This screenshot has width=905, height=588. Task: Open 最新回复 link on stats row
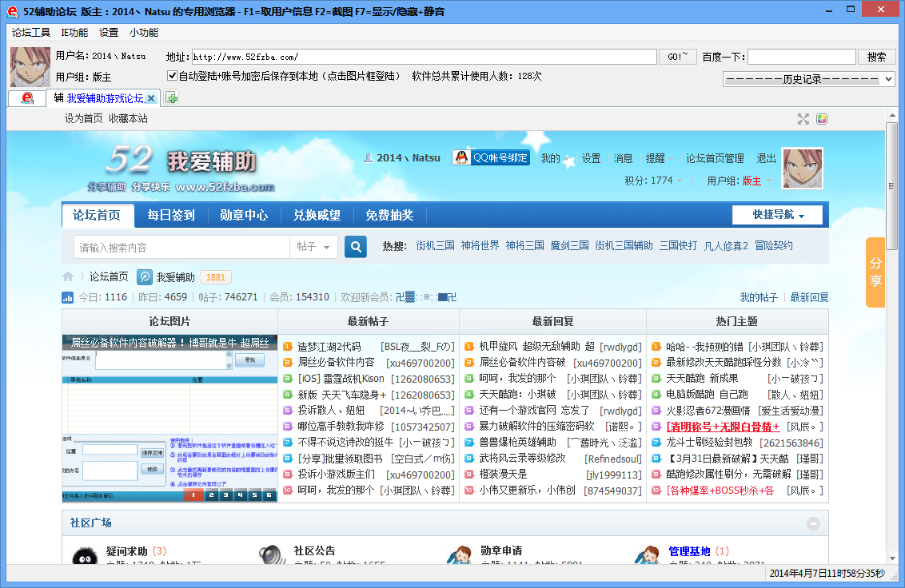point(809,297)
